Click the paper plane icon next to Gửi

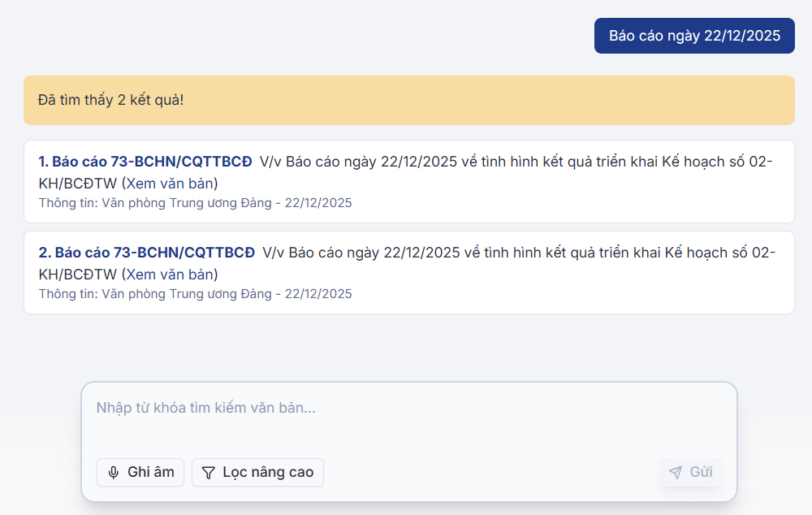675,472
